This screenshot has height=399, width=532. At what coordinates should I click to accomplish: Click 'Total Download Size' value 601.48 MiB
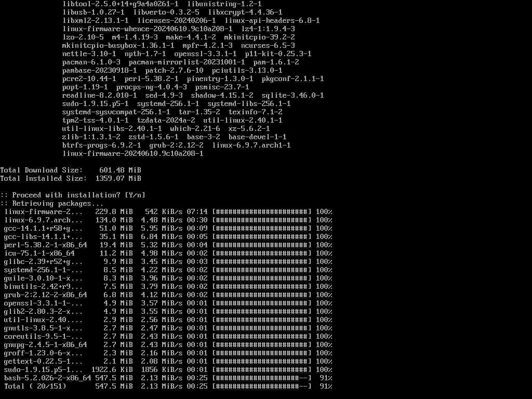(x=120, y=170)
